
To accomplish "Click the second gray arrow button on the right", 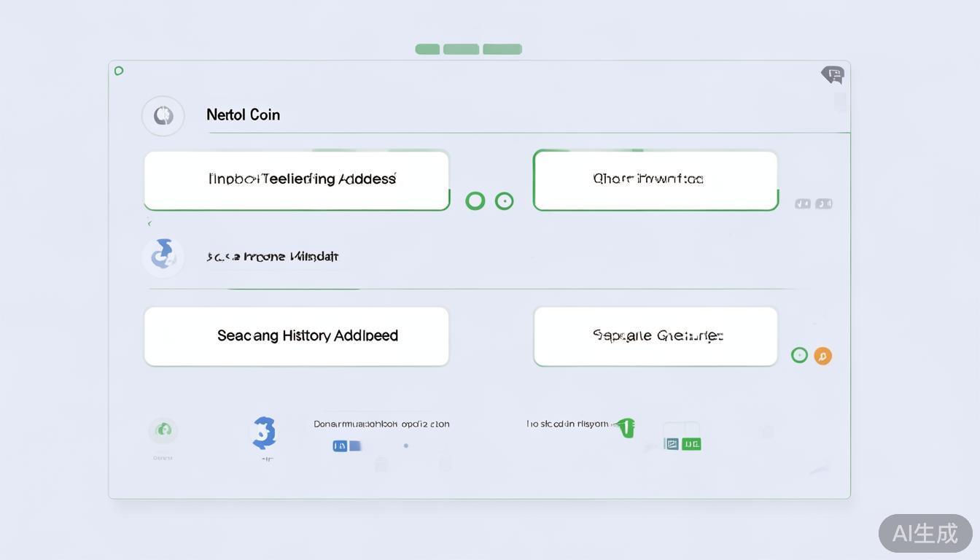I will [x=824, y=204].
